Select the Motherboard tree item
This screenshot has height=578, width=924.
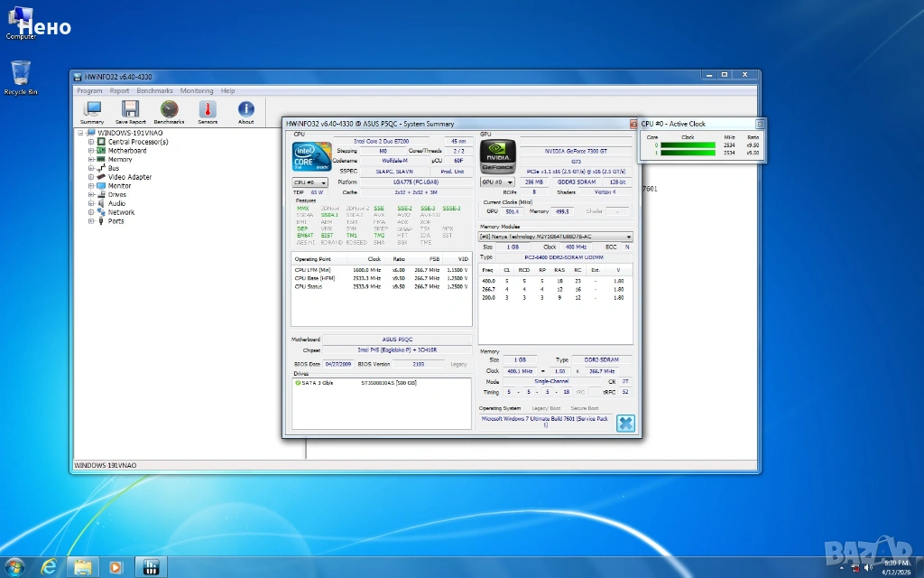click(x=127, y=151)
